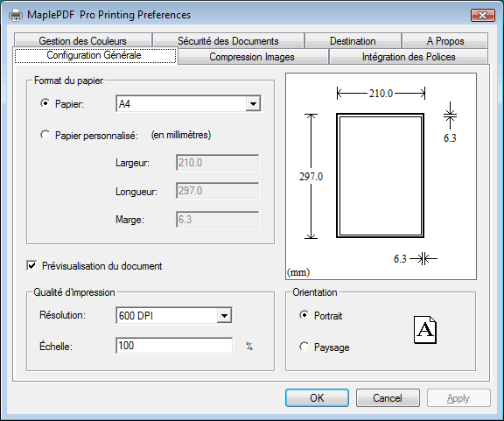Go to the Destination tab
Viewport: 504px width, 421px height.
[353, 40]
